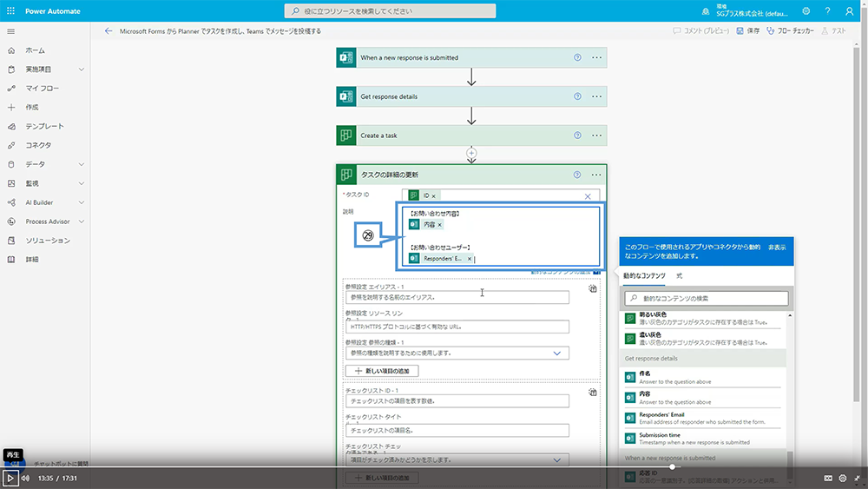Open more options for 'Get response details'
Image resolution: width=868 pixels, height=489 pixels.
coord(596,96)
